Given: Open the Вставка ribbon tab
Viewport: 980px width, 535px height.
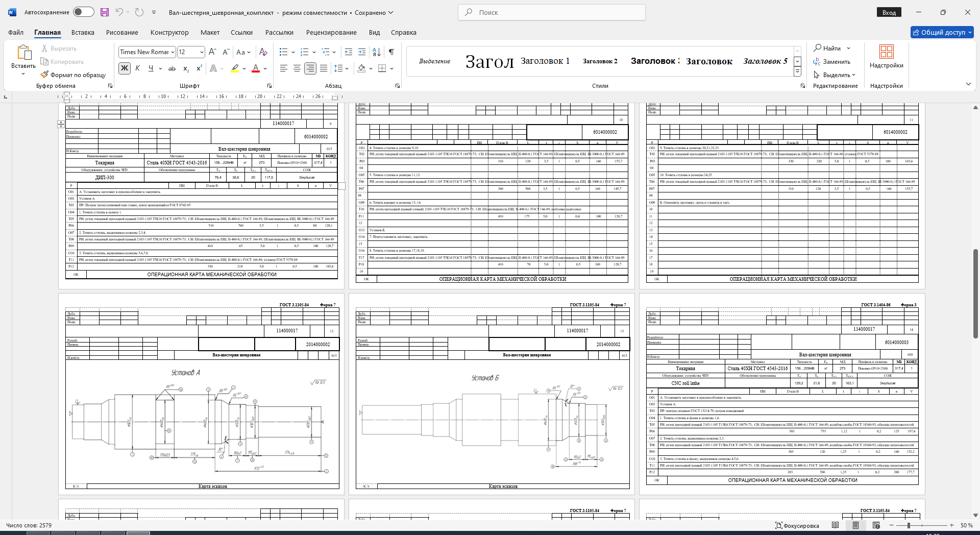Looking at the screenshot, I should tap(83, 32).
